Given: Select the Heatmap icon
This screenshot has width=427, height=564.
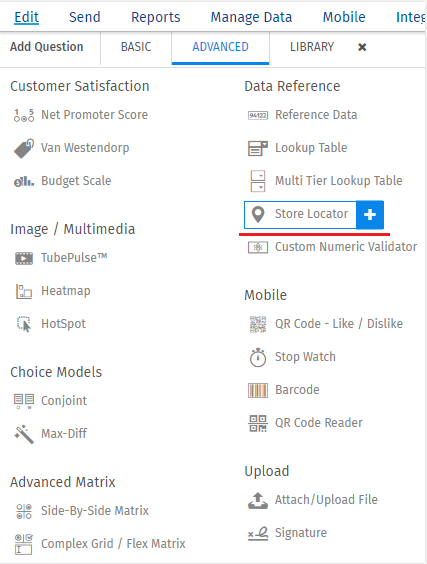Looking at the screenshot, I should pos(24,291).
